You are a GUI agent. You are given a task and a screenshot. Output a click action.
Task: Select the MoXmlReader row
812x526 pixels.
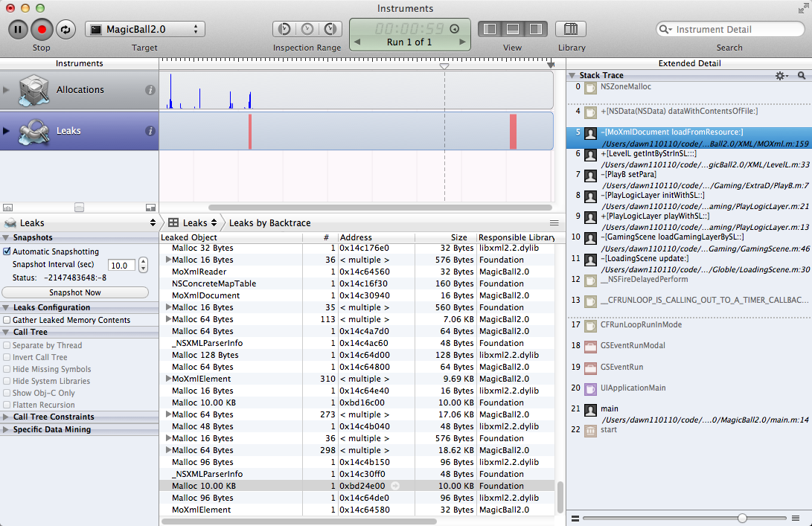(357, 272)
